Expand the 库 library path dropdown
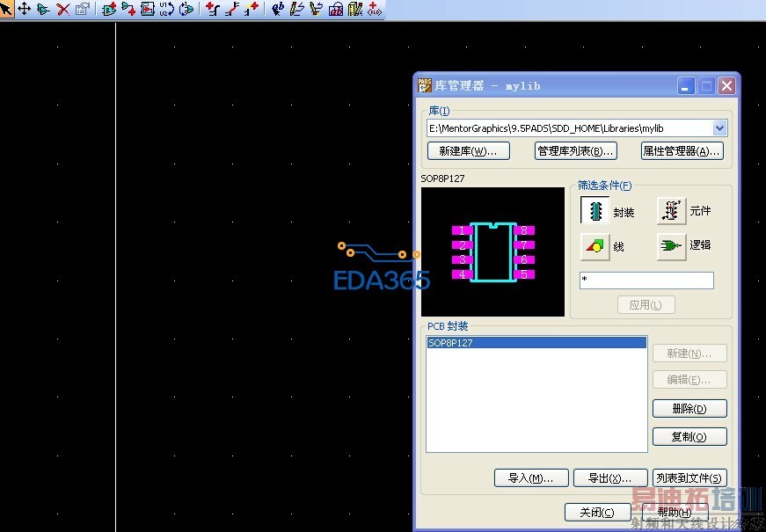Image resolution: width=766 pixels, height=532 pixels. click(719, 128)
